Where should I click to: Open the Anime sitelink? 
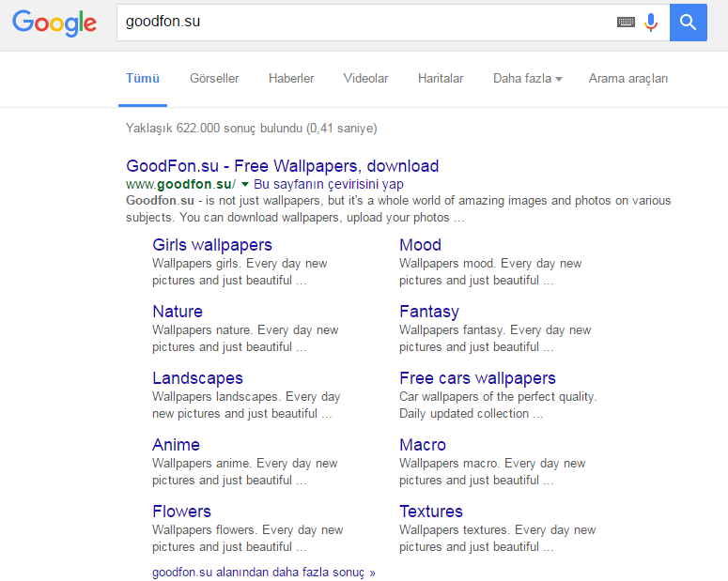(176, 445)
